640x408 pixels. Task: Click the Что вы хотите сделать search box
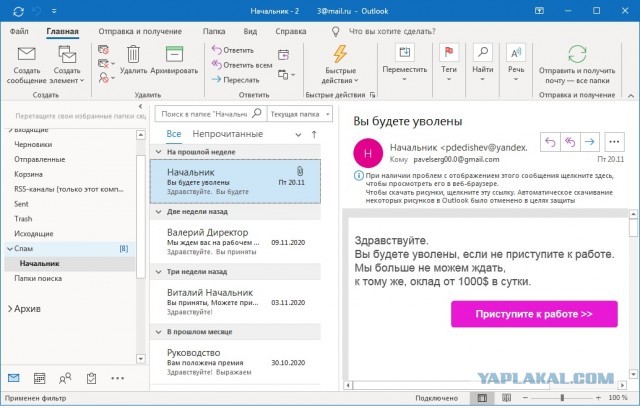pos(392,31)
